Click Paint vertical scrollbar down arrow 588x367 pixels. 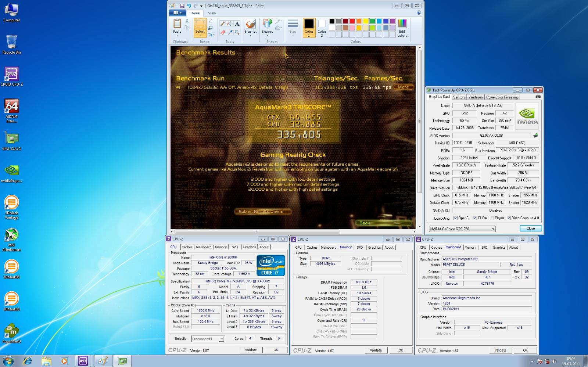click(x=420, y=227)
